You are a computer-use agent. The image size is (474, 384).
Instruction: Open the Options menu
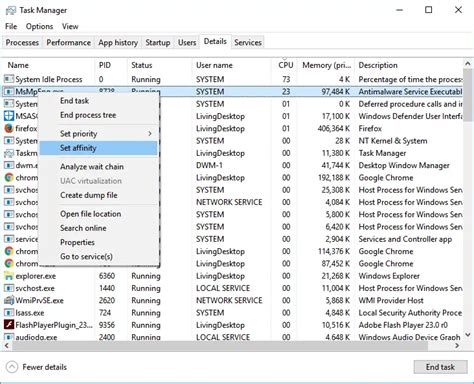coord(39,26)
